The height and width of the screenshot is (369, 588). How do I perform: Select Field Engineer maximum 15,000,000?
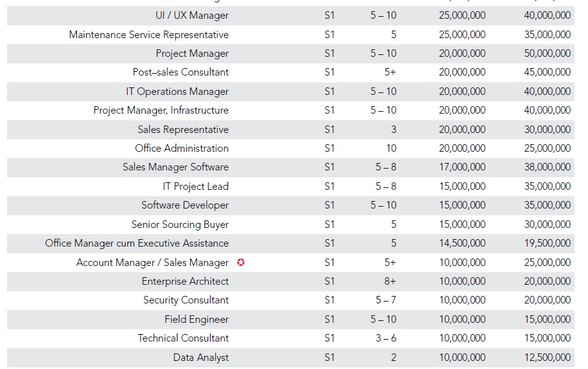click(x=547, y=319)
